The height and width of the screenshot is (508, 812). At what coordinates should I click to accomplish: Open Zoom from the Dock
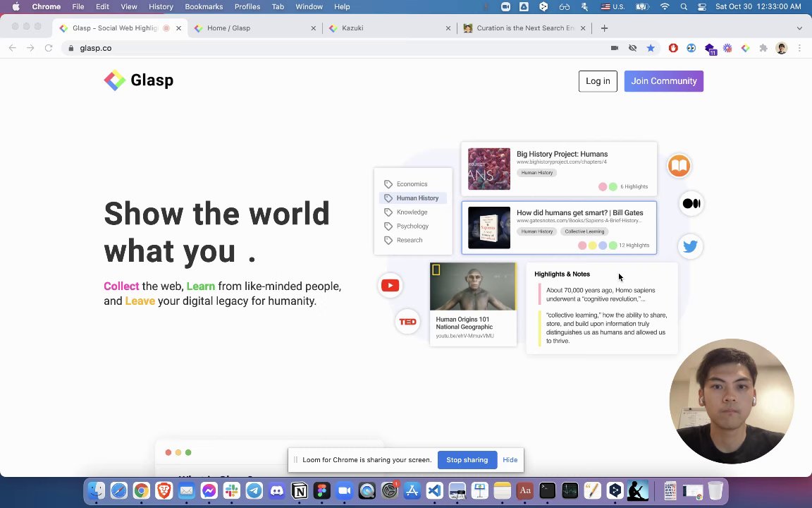(345, 490)
